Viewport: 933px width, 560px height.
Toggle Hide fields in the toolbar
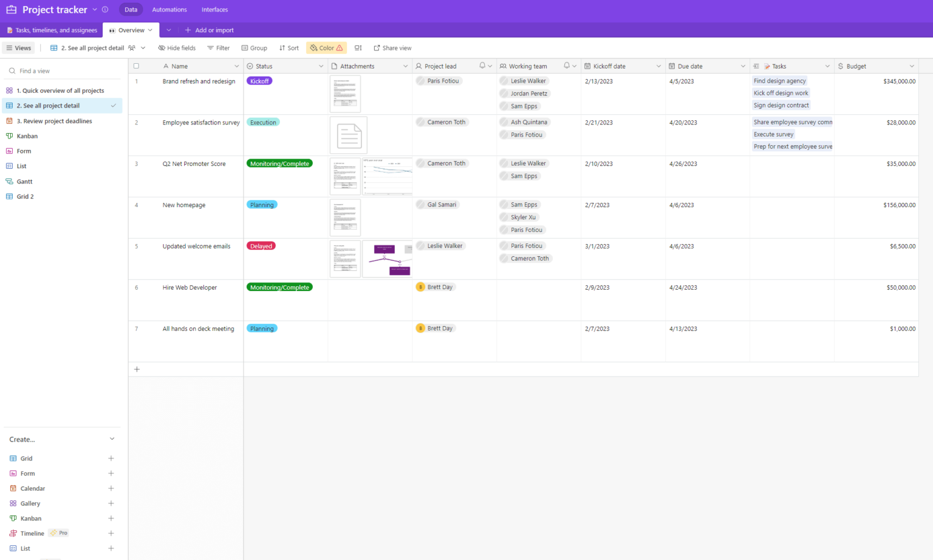177,47
